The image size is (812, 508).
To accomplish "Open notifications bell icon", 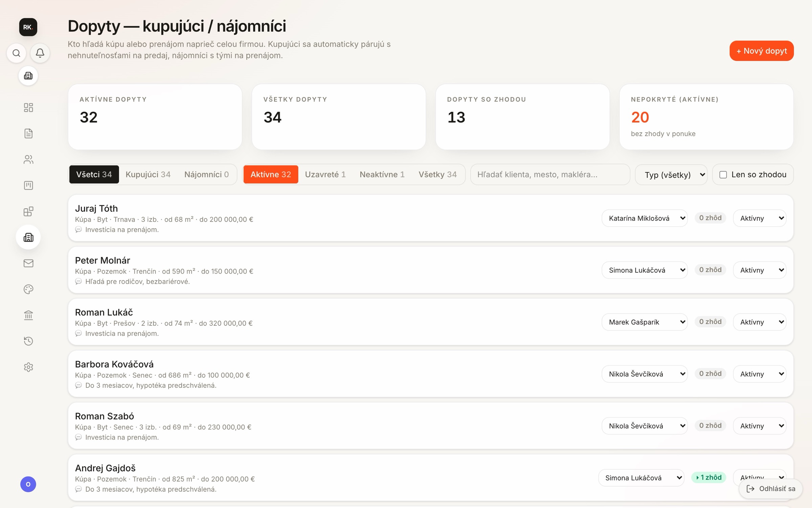I will pos(40,53).
